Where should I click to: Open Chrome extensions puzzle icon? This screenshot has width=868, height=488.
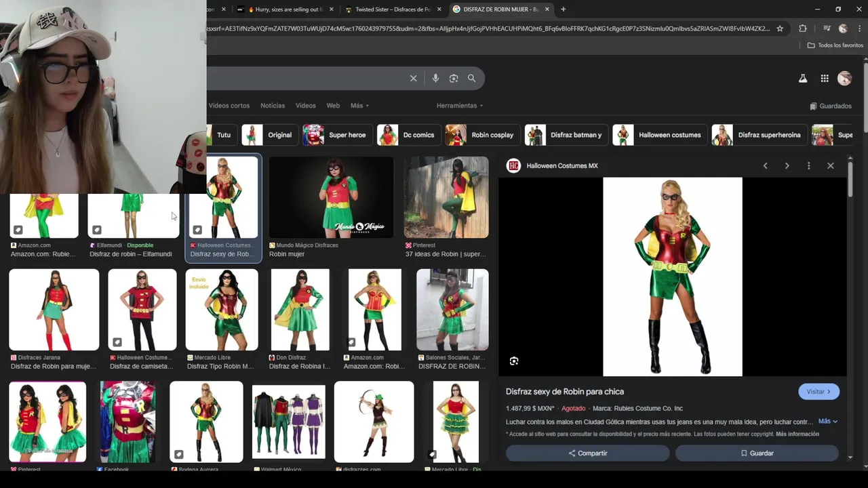[x=803, y=28]
